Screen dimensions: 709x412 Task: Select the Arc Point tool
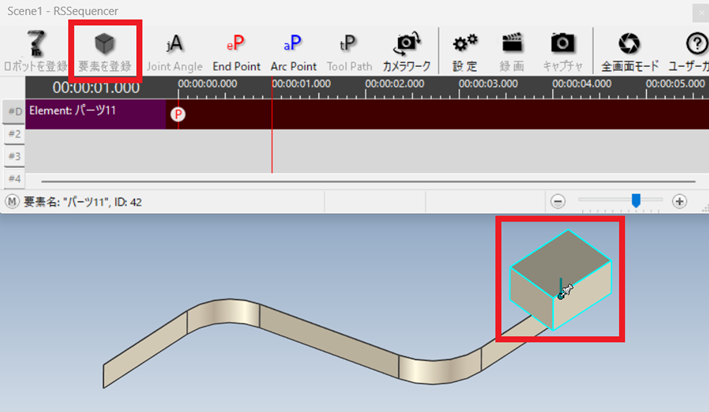click(x=293, y=51)
